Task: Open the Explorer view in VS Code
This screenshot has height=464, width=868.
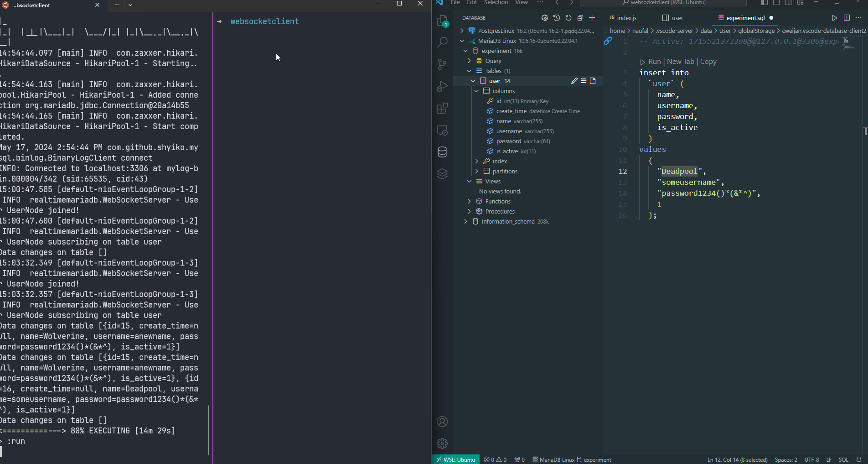Action: pos(442,21)
